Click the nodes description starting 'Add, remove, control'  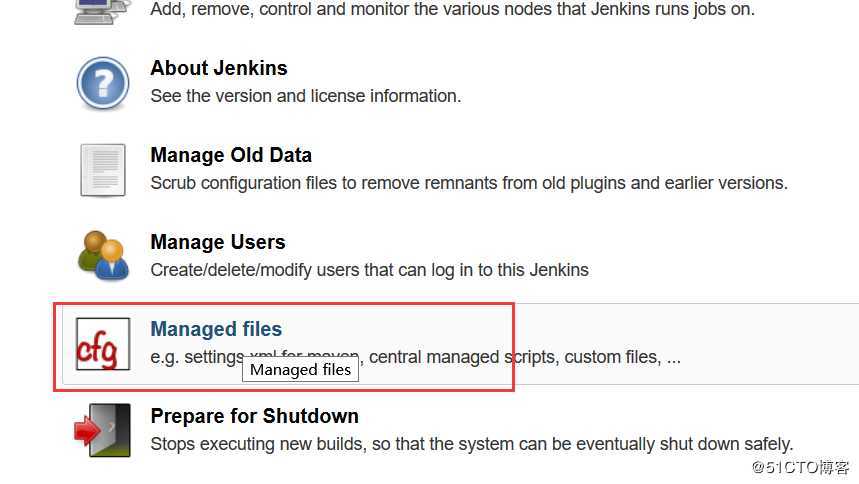pos(452,10)
